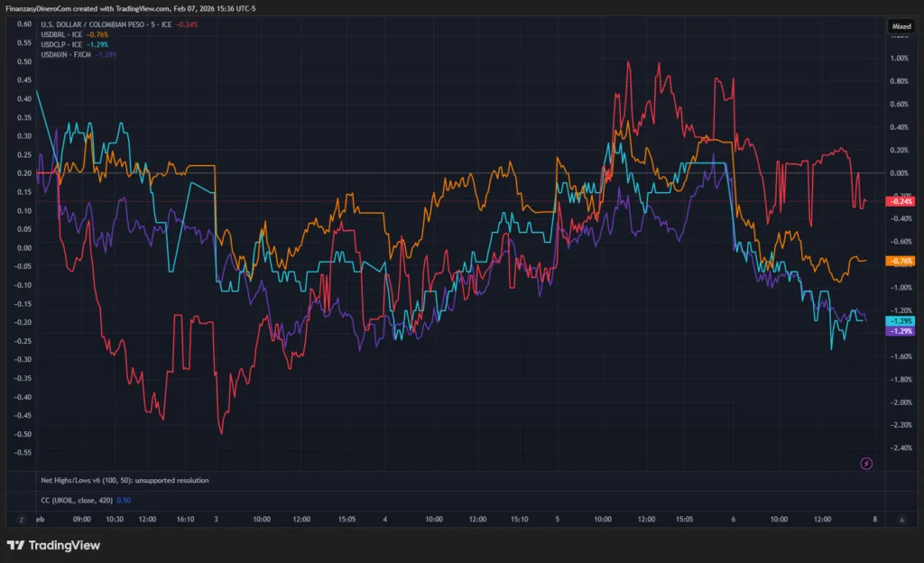
Task: Open the Mixed scale mode selector
Action: click(901, 27)
